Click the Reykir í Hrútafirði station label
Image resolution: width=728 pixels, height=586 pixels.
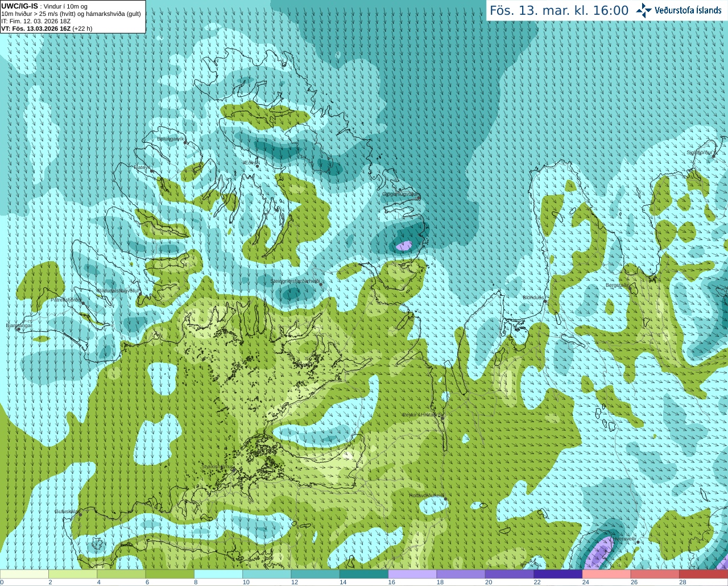423,415
